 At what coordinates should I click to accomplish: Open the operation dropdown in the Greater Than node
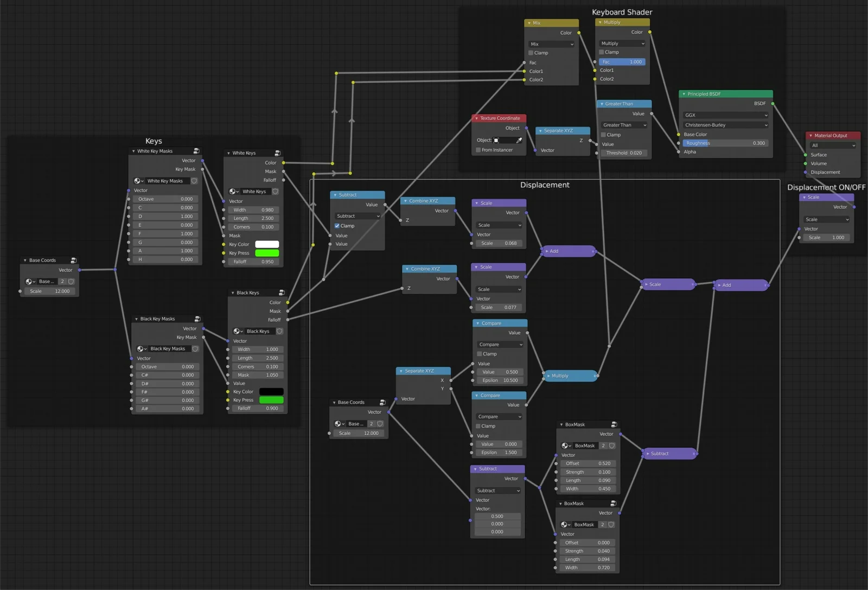tap(623, 125)
